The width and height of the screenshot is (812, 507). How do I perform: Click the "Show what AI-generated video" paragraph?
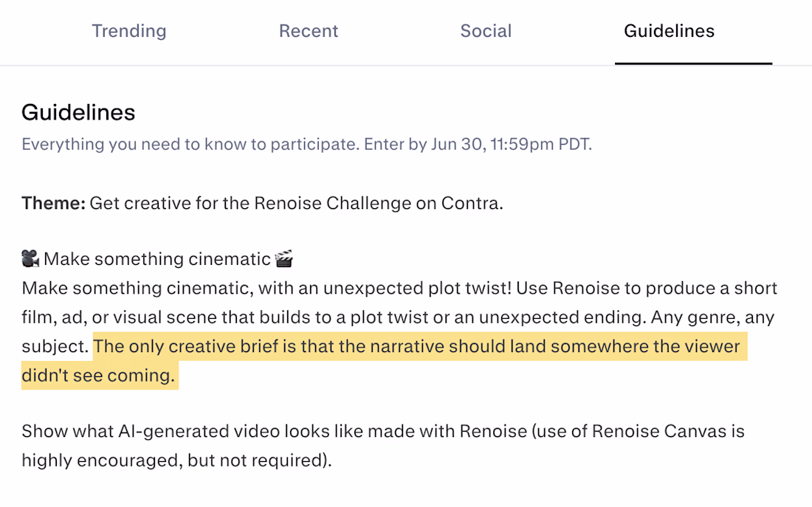tap(383, 445)
